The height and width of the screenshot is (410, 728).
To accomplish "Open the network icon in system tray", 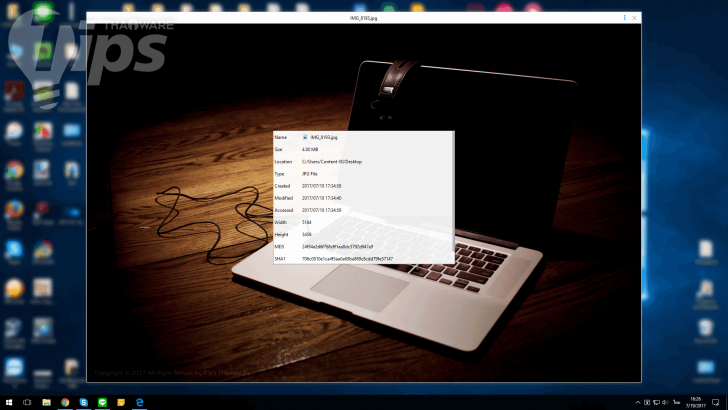I will pyautogui.click(x=656, y=403).
